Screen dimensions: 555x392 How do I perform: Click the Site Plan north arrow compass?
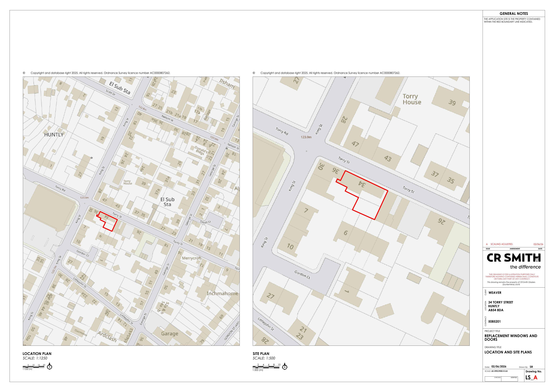[x=285, y=366]
